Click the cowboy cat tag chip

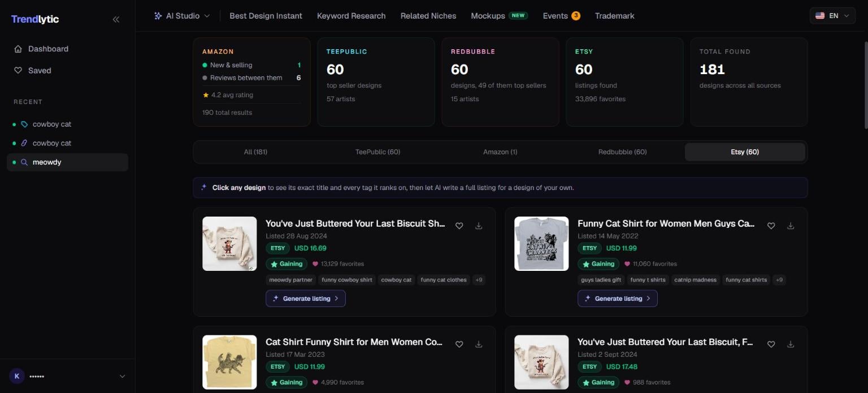pyautogui.click(x=396, y=280)
